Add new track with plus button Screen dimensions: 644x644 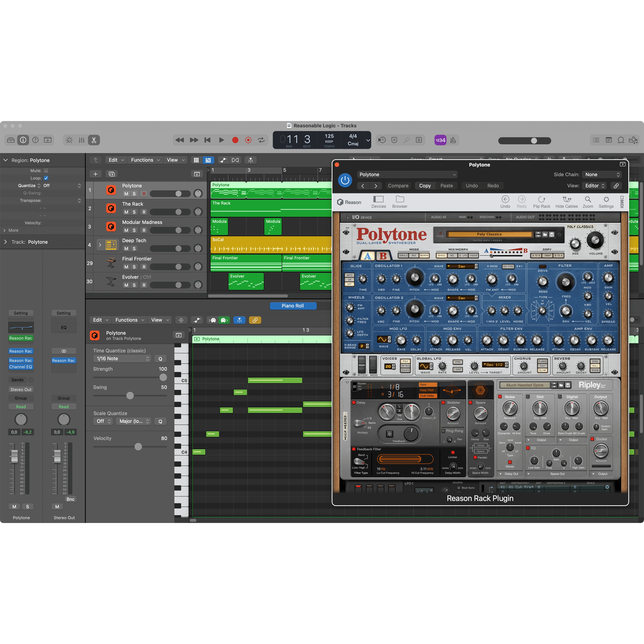[95, 174]
